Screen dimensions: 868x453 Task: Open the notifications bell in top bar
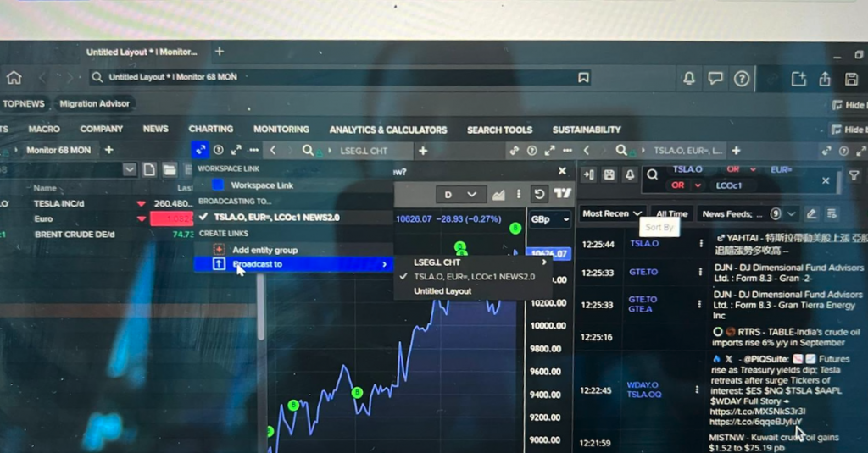(689, 79)
